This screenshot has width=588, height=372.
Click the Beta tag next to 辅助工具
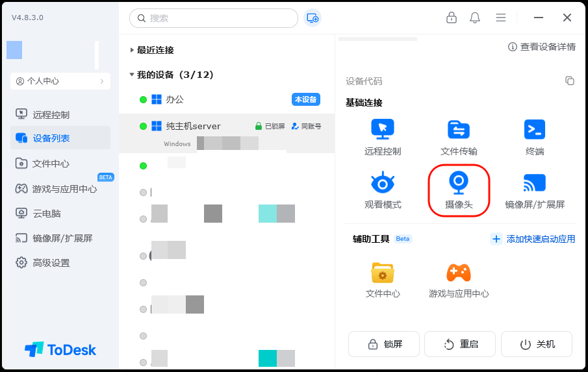coord(403,239)
